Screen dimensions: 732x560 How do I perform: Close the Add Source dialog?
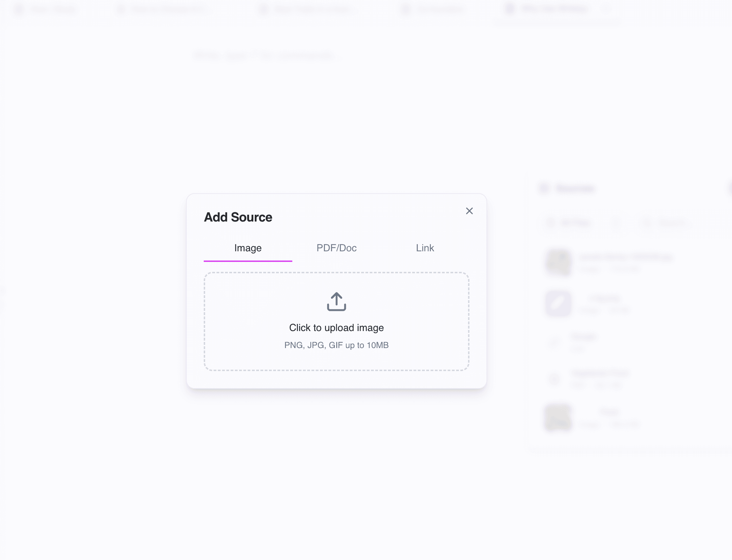pos(469,211)
